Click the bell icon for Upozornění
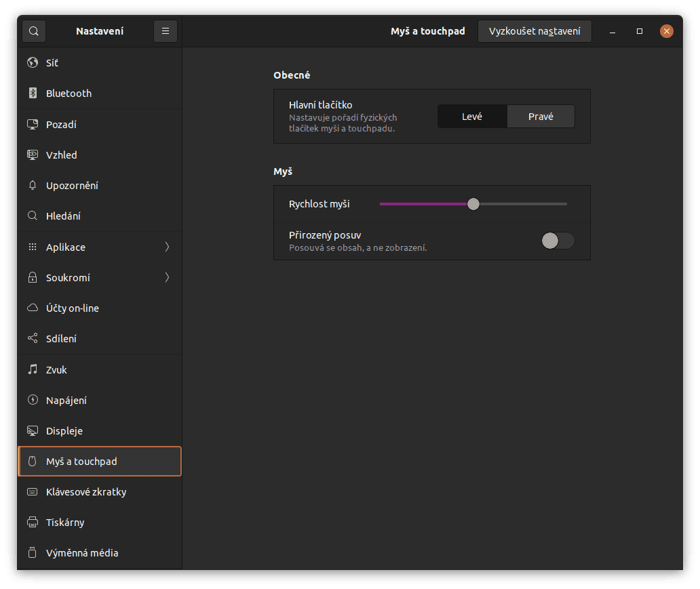The width and height of the screenshot is (700, 589). [32, 186]
